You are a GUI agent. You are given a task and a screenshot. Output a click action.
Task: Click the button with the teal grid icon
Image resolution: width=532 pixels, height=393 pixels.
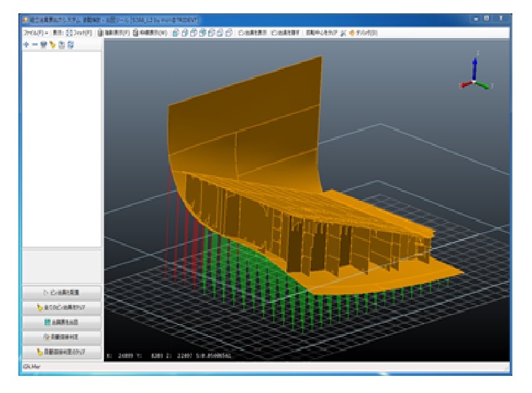[62, 322]
